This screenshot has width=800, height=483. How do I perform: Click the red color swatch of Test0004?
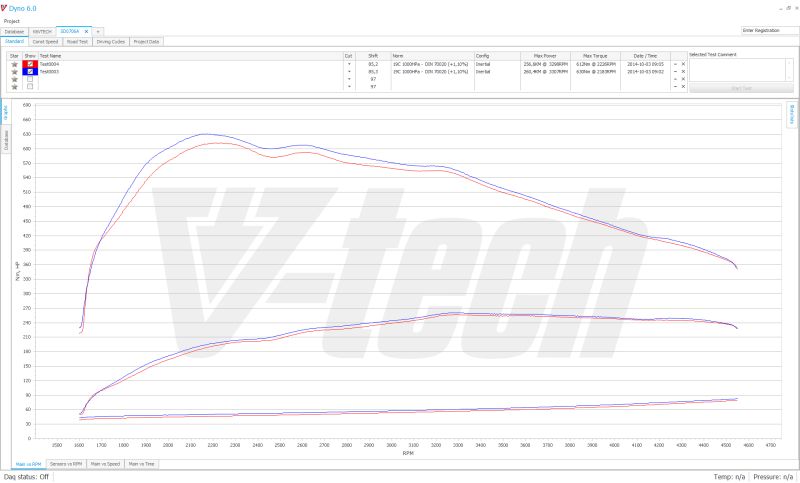pyautogui.click(x=30, y=64)
